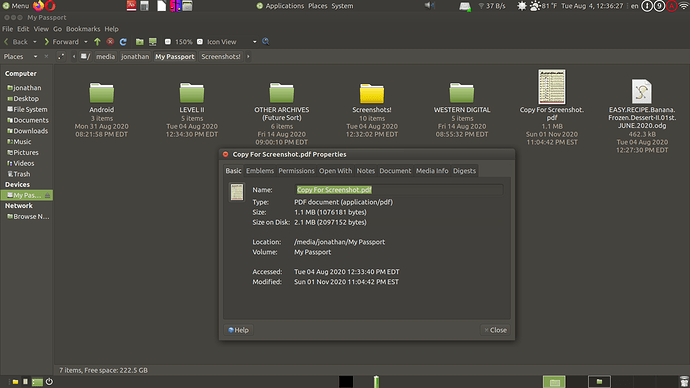Click the Forward navigation button
The width and height of the screenshot is (690, 388).
(x=62, y=42)
